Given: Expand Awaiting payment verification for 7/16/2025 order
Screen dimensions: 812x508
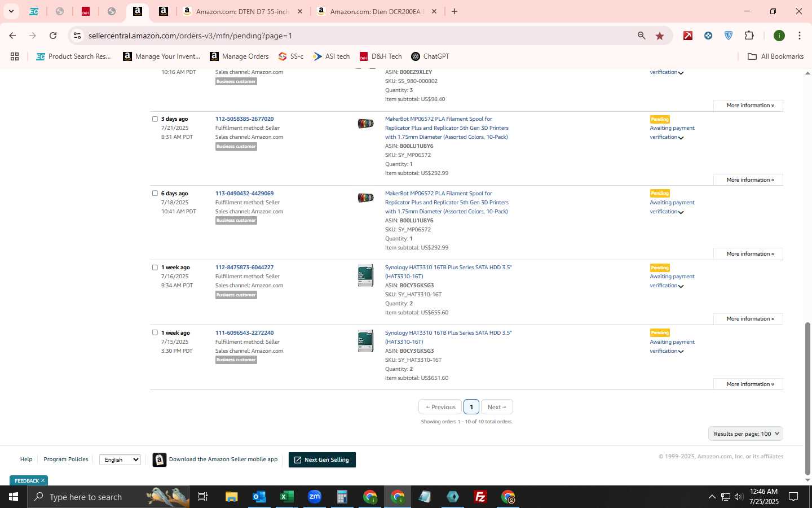Looking at the screenshot, I should click(x=672, y=281).
